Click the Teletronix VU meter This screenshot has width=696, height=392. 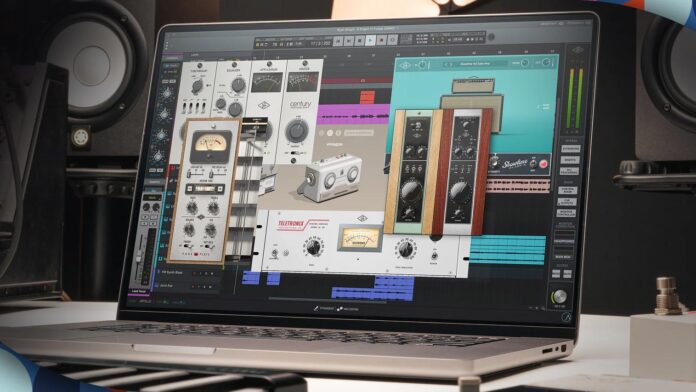pos(360,239)
